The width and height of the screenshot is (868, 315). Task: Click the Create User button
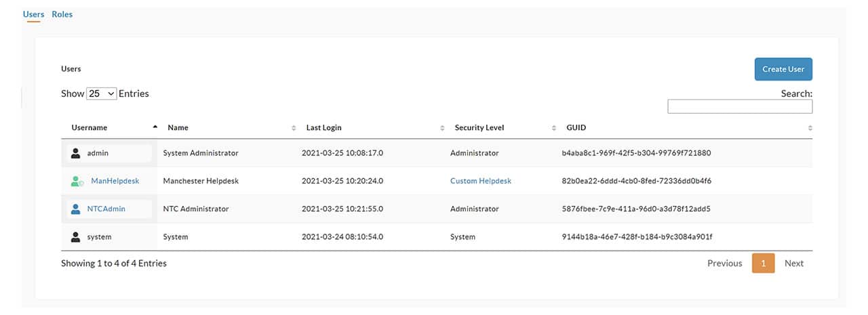(783, 69)
